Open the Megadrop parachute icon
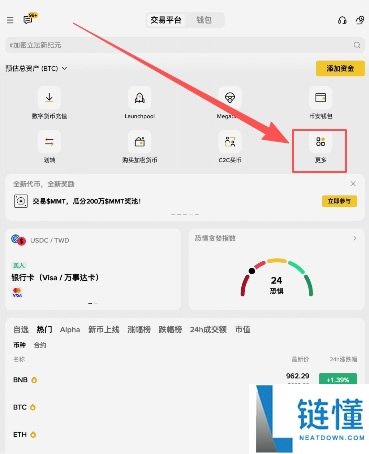 230,98
